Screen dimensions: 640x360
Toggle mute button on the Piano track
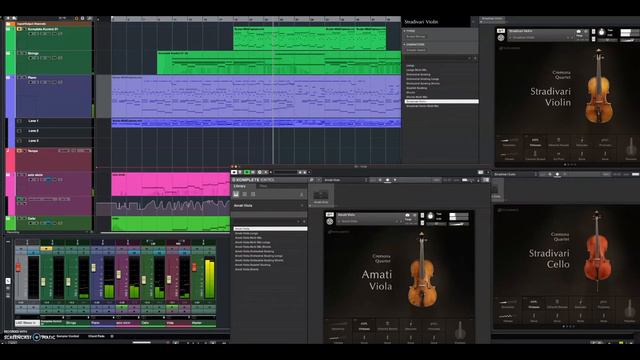coord(19,77)
